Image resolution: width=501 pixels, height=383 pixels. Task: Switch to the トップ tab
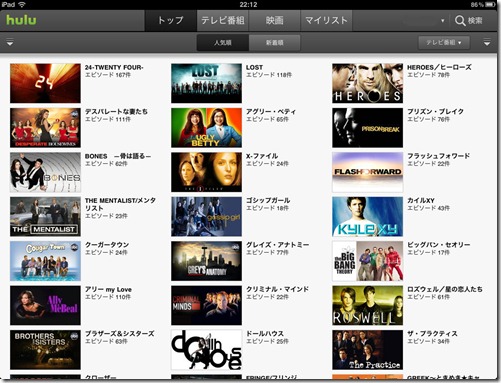pyautogui.click(x=171, y=20)
